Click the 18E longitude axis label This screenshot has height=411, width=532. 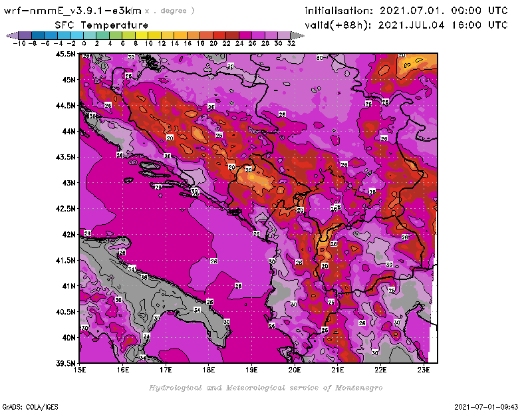pyautogui.click(x=209, y=370)
